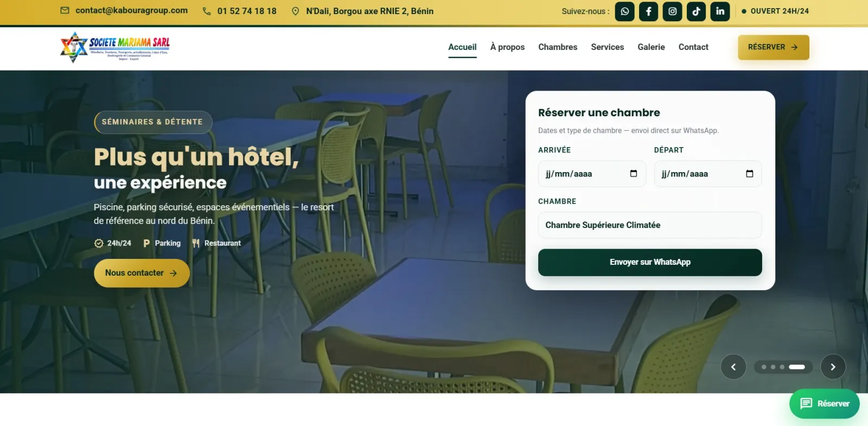Open the À propos menu item
This screenshot has width=868, height=426.
[x=507, y=47]
